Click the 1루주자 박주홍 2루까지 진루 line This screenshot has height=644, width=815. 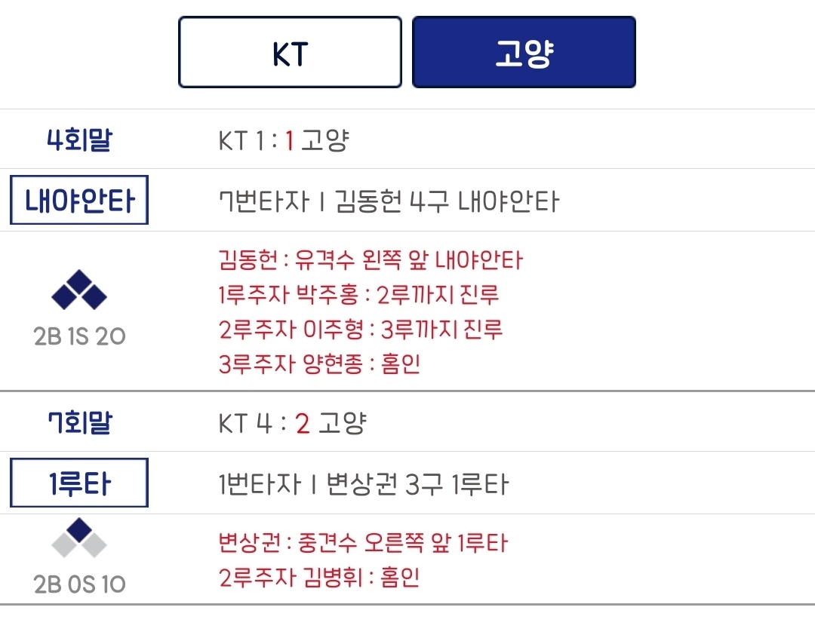[x=358, y=295]
